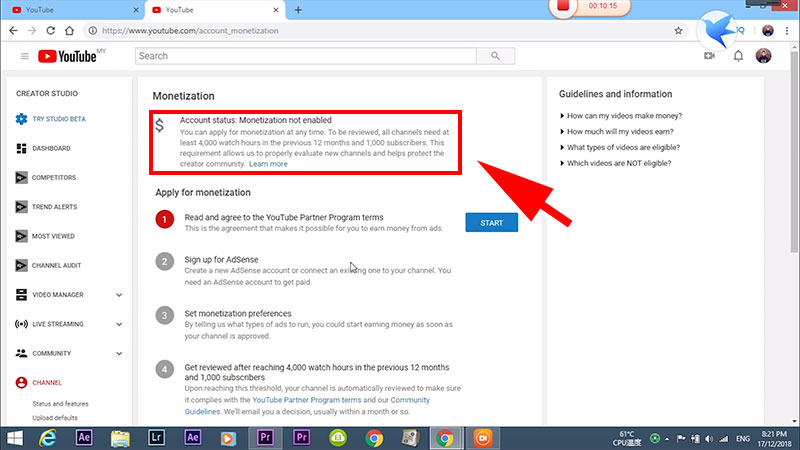Follow the Learn more link
The image size is (800, 450).
click(x=268, y=164)
